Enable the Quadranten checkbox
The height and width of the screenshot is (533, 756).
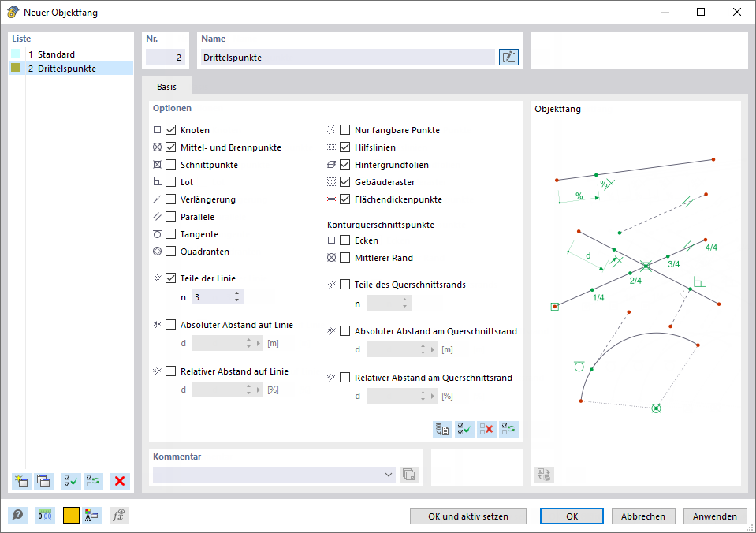tap(171, 252)
